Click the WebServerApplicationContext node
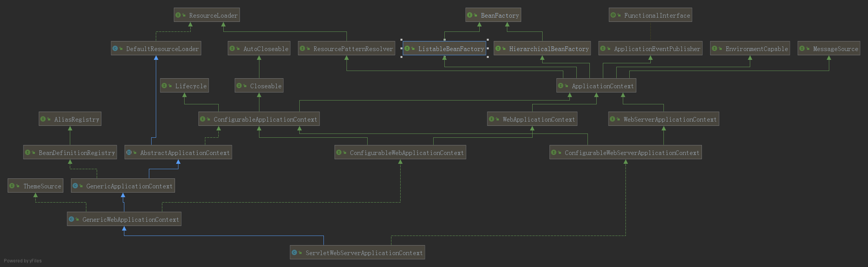868x267 pixels. point(663,119)
